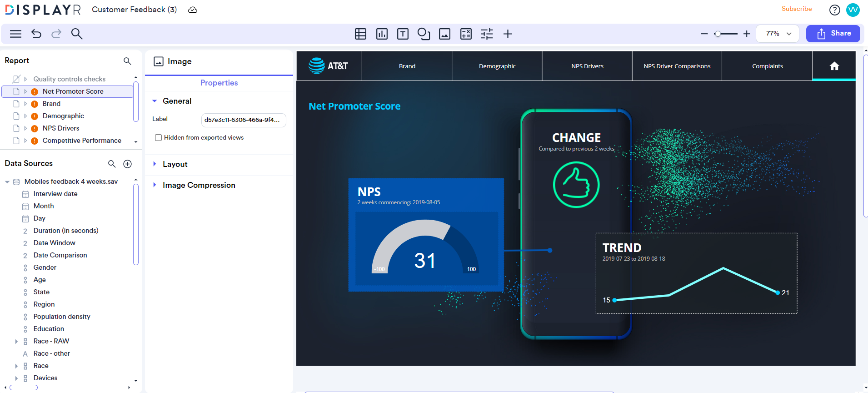Open the Complaints dashboard tab
868x393 pixels.
[x=767, y=66]
